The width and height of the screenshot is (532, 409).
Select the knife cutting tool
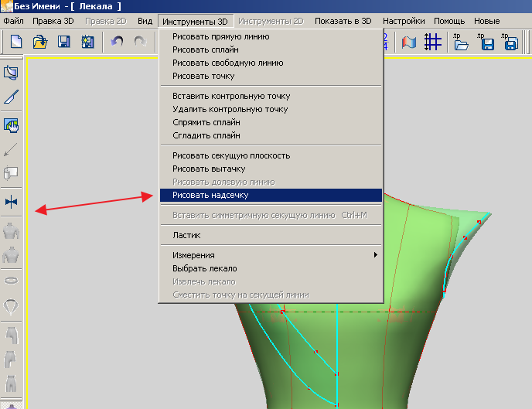click(11, 97)
